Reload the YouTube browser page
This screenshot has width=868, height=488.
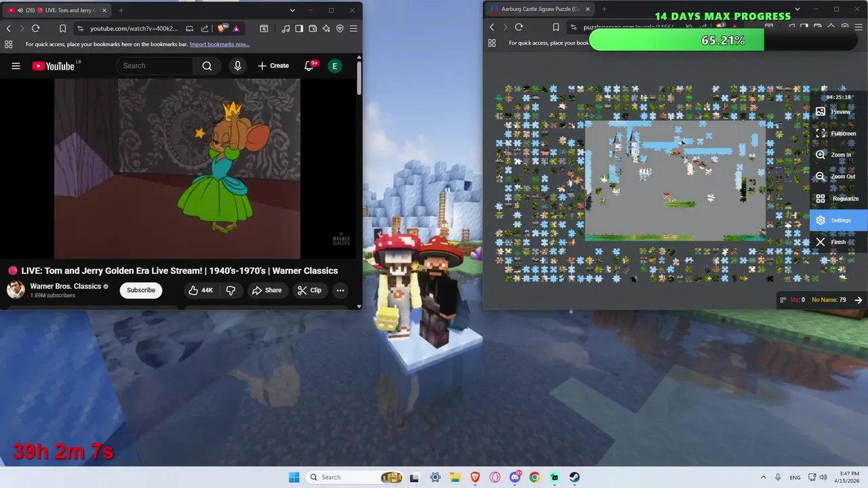pyautogui.click(x=35, y=28)
